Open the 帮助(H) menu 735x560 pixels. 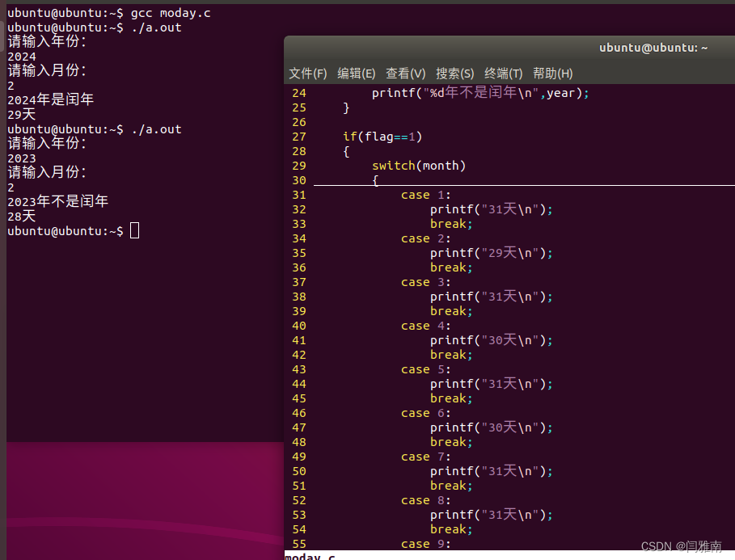tap(552, 74)
